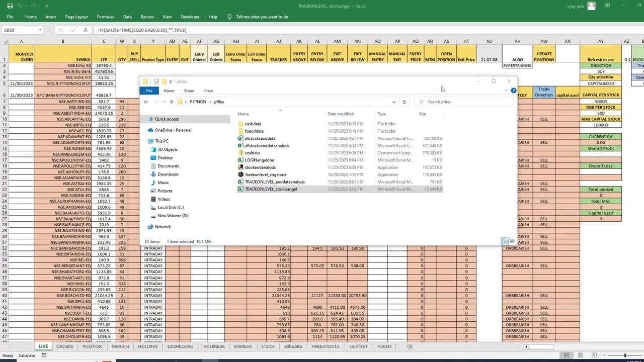644x362 pixels.
Task: Add a new sheet with plus icon
Action: [x=410, y=346]
